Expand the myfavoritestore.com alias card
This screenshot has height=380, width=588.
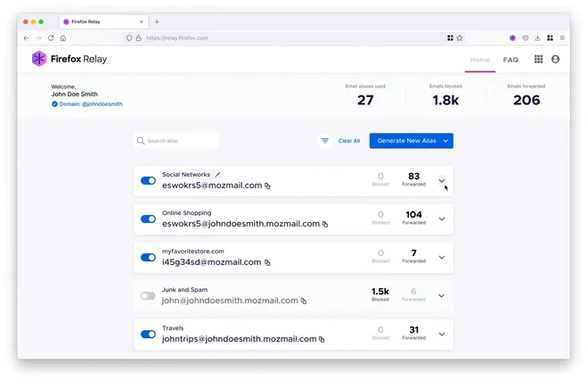[x=442, y=257]
